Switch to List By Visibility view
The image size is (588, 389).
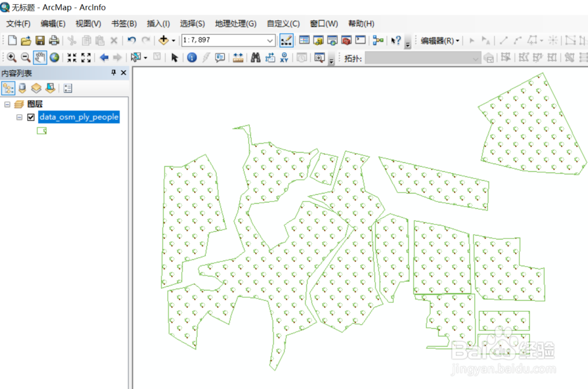click(36, 88)
